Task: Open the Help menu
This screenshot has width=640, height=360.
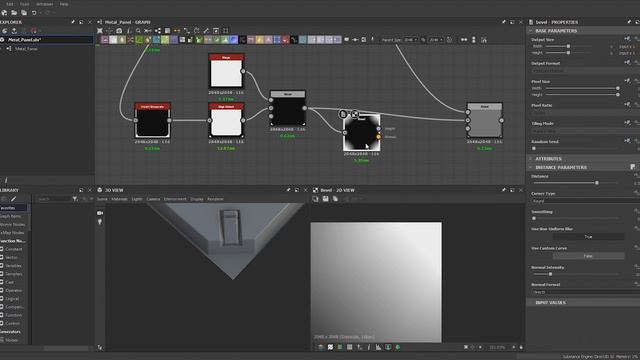Action: [64, 4]
